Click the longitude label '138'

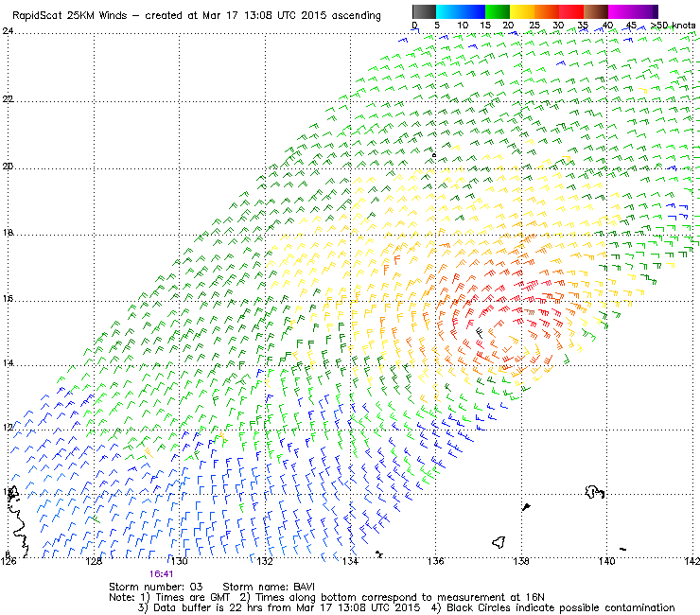[521, 561]
